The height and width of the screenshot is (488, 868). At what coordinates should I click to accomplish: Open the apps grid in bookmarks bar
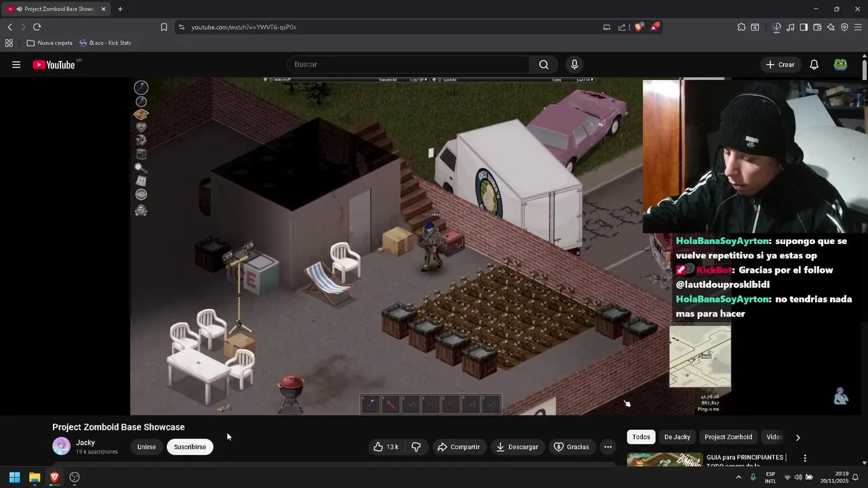9,43
